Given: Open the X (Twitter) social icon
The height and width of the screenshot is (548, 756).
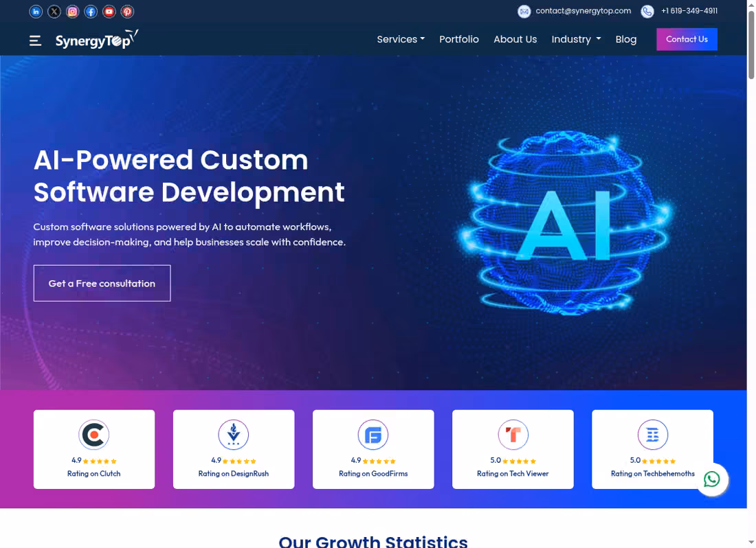Looking at the screenshot, I should point(54,12).
